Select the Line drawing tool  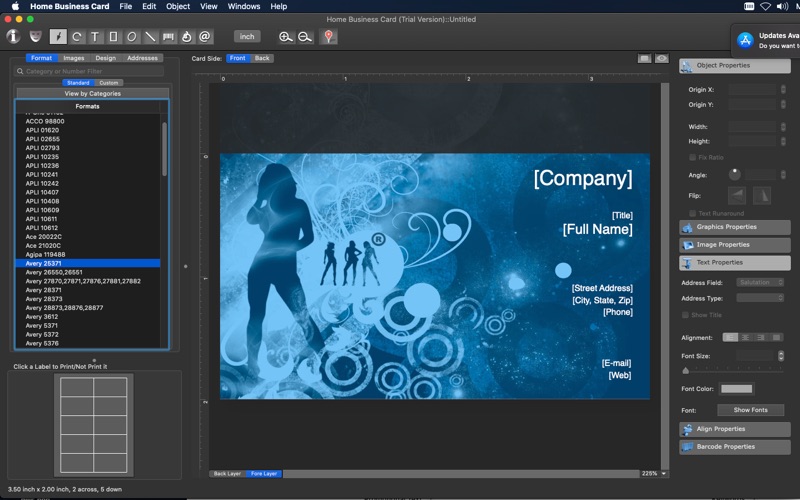150,37
